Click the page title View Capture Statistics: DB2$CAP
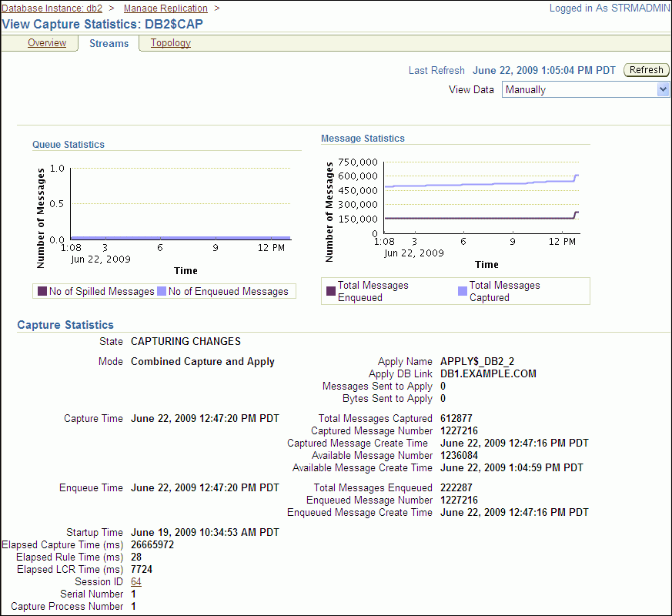The image size is (672, 616). (x=102, y=24)
